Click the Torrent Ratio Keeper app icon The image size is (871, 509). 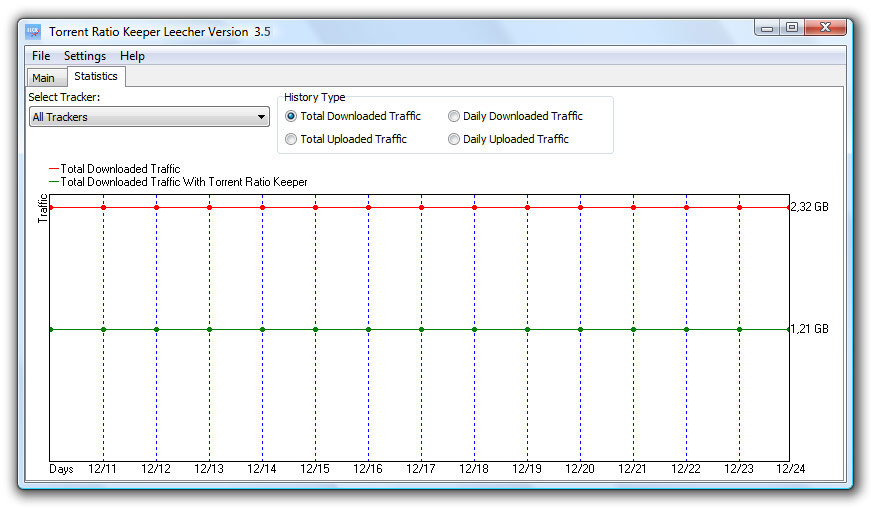33,32
